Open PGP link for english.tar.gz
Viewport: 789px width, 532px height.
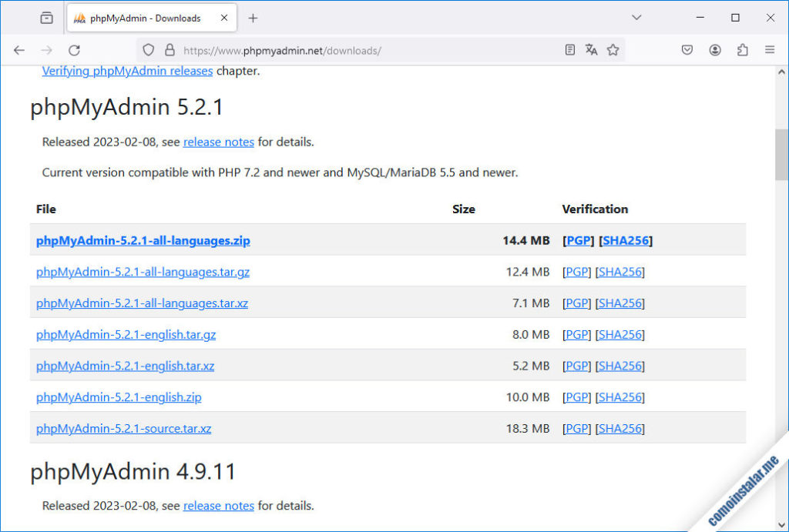(576, 334)
